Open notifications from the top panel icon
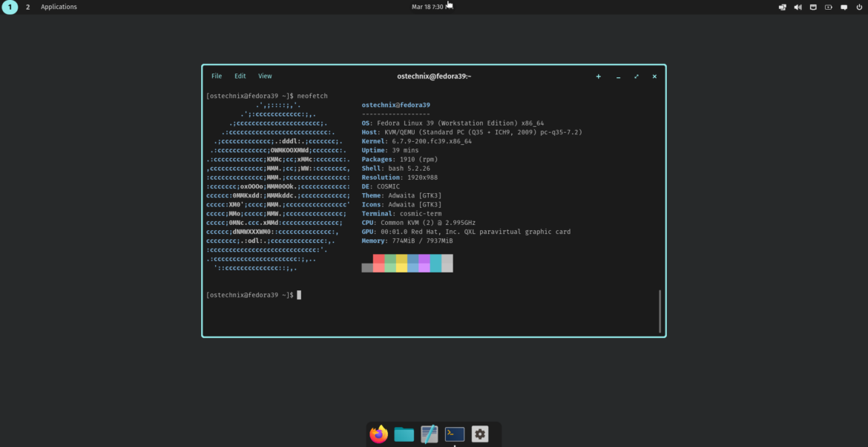 pos(844,7)
